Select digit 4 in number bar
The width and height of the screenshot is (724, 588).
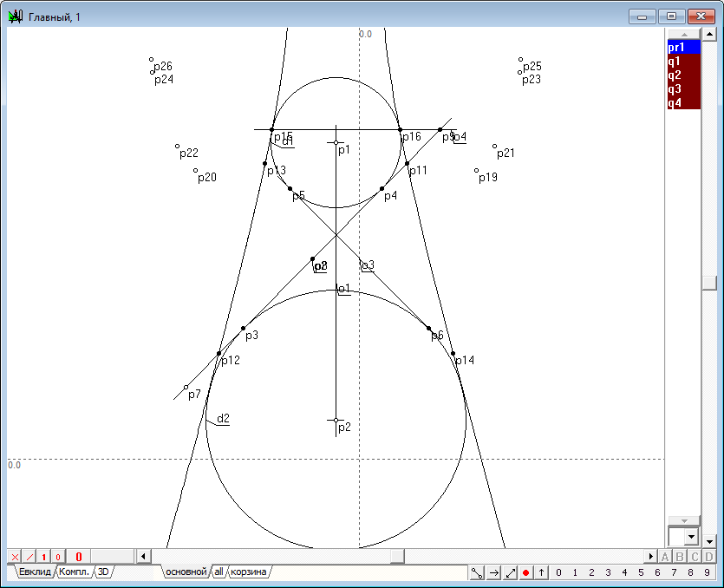coord(624,572)
